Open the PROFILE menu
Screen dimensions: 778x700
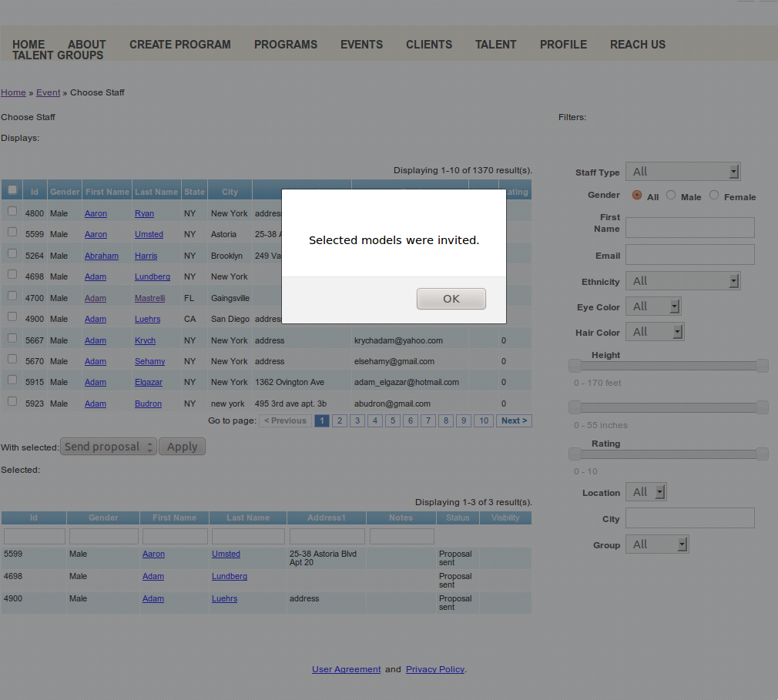click(563, 45)
